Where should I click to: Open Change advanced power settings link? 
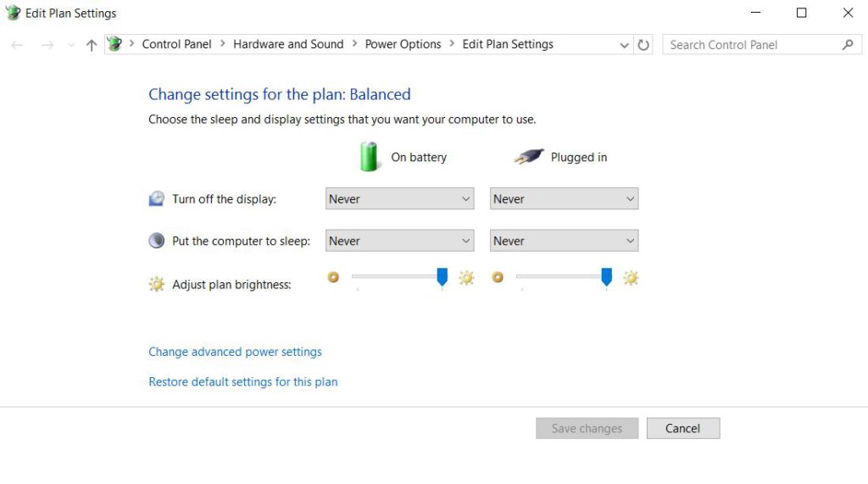[235, 352]
